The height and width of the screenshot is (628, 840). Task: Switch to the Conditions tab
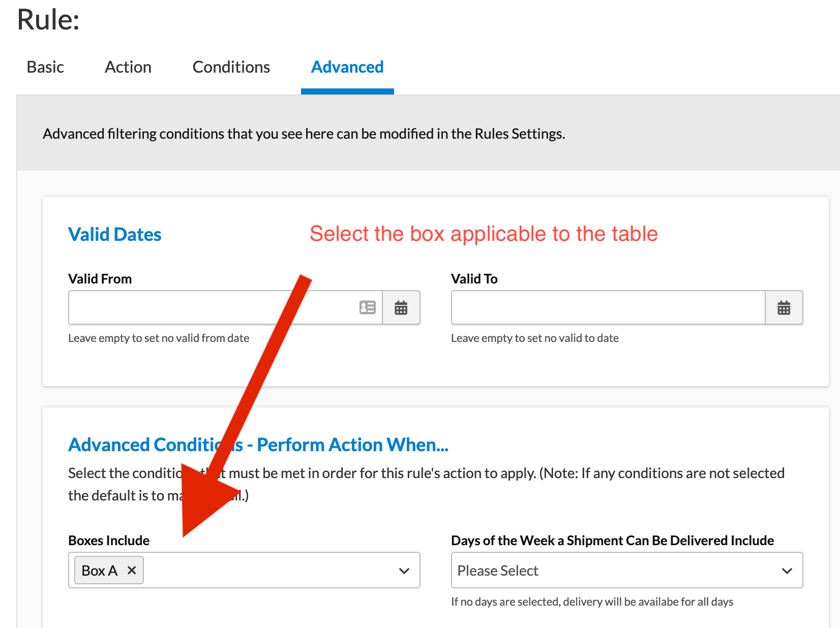[x=231, y=67]
